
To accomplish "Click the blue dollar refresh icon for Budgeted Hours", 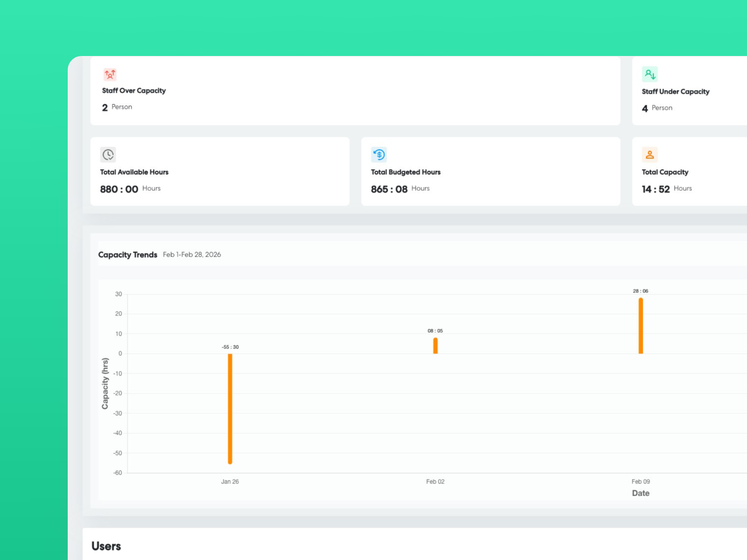I will [x=379, y=154].
